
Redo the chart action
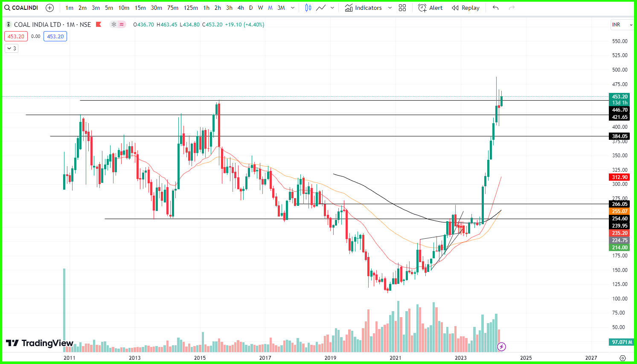click(512, 8)
